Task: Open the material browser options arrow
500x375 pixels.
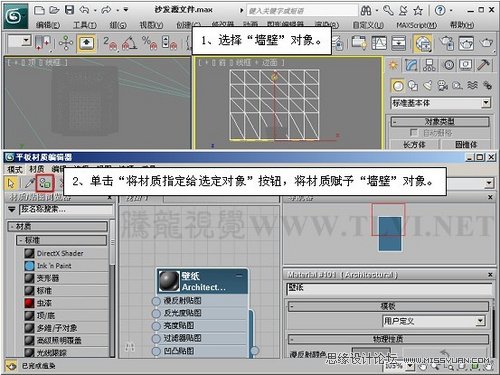Action: 12,210
